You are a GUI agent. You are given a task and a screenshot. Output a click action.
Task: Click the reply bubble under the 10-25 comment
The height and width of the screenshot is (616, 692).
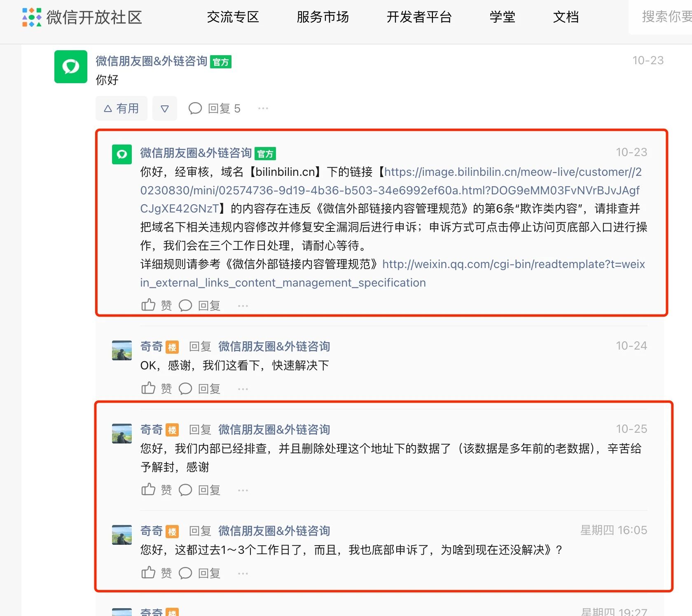coord(185,490)
